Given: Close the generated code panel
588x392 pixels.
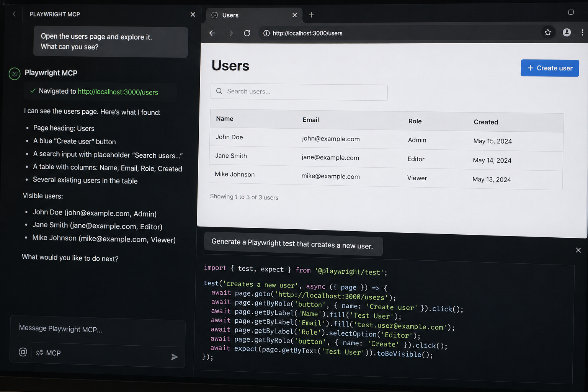Looking at the screenshot, I should (x=578, y=250).
